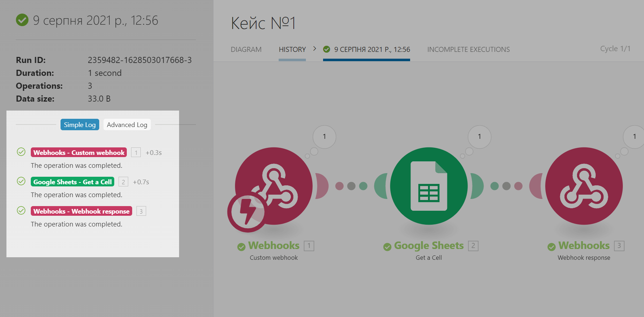Click the instant trigger lightning bolt icon

(x=247, y=212)
